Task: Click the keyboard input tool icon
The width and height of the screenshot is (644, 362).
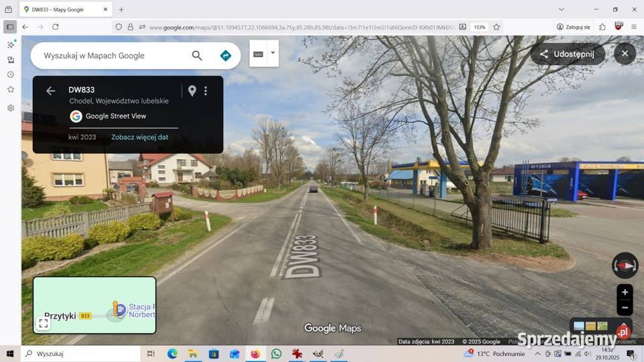Action: point(258,54)
